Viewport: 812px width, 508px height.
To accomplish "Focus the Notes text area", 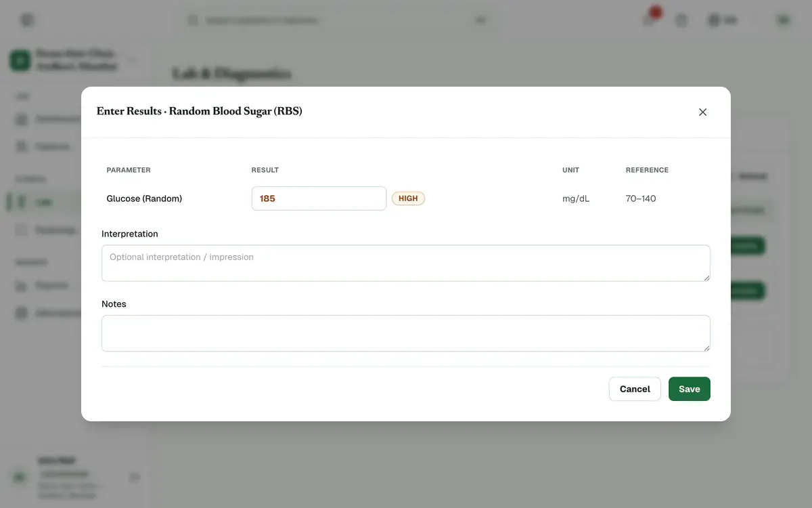I will 406,333.
